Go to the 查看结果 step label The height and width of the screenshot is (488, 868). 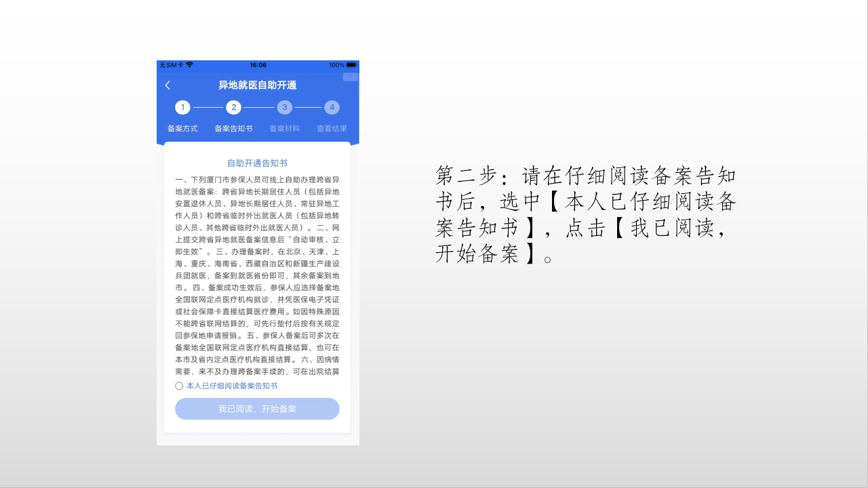[x=332, y=128]
